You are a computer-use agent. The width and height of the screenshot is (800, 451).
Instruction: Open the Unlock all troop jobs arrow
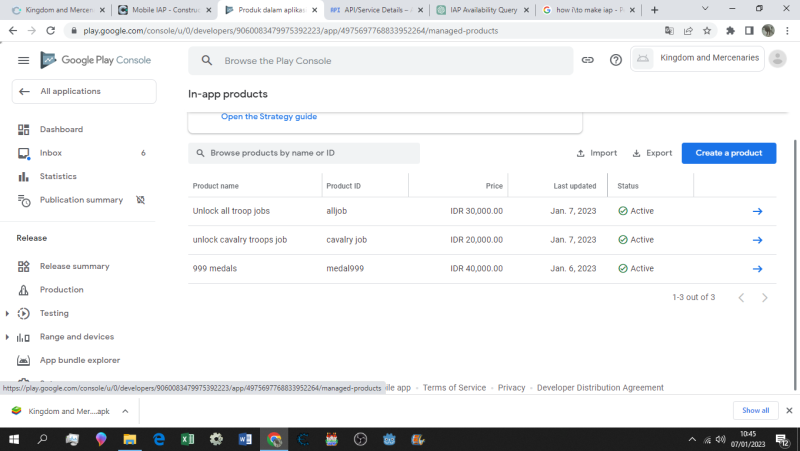pyautogui.click(x=758, y=211)
